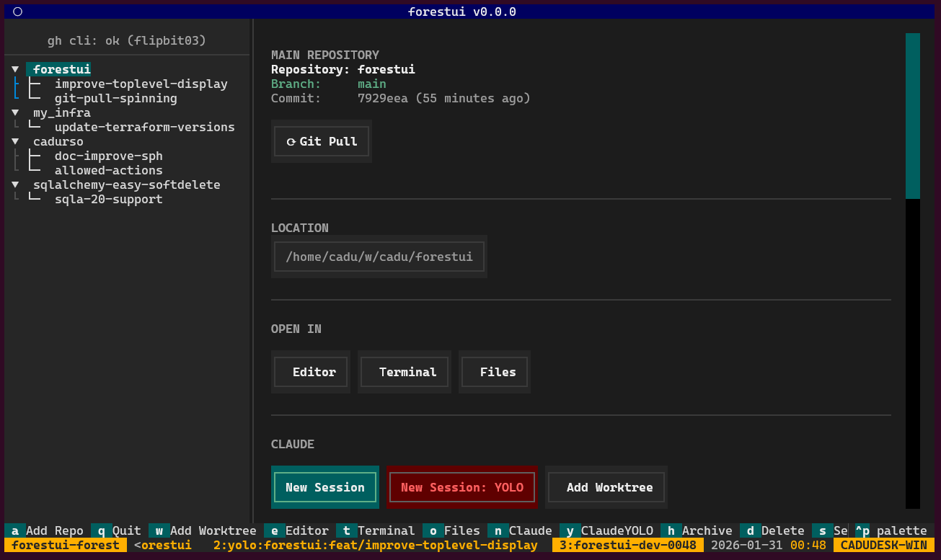Viewport: 941px width, 560px height.
Task: Click the 'n' Claude shortcut icon
Action: pos(497,530)
